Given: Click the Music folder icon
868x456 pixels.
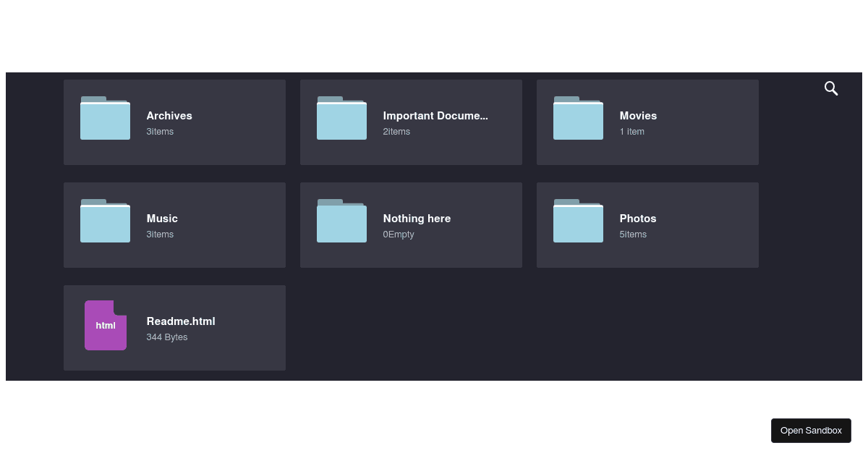Looking at the screenshot, I should pyautogui.click(x=105, y=221).
